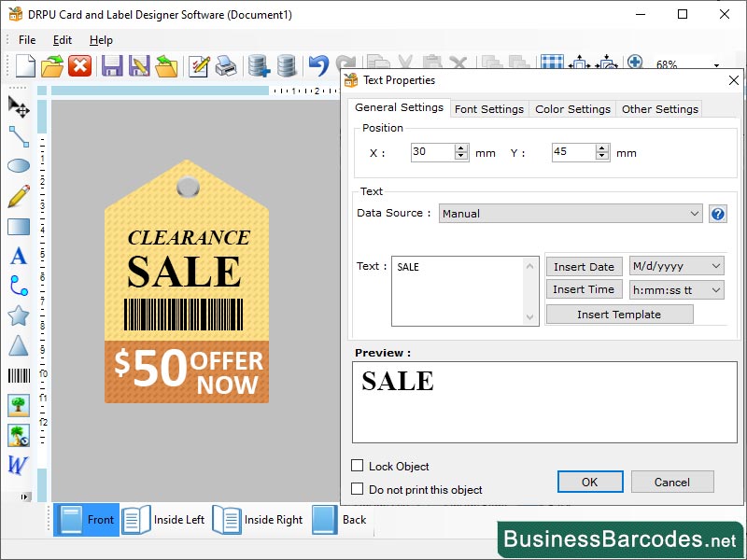Select the Barcode tool
Screen dimensions: 747x560
point(19,376)
